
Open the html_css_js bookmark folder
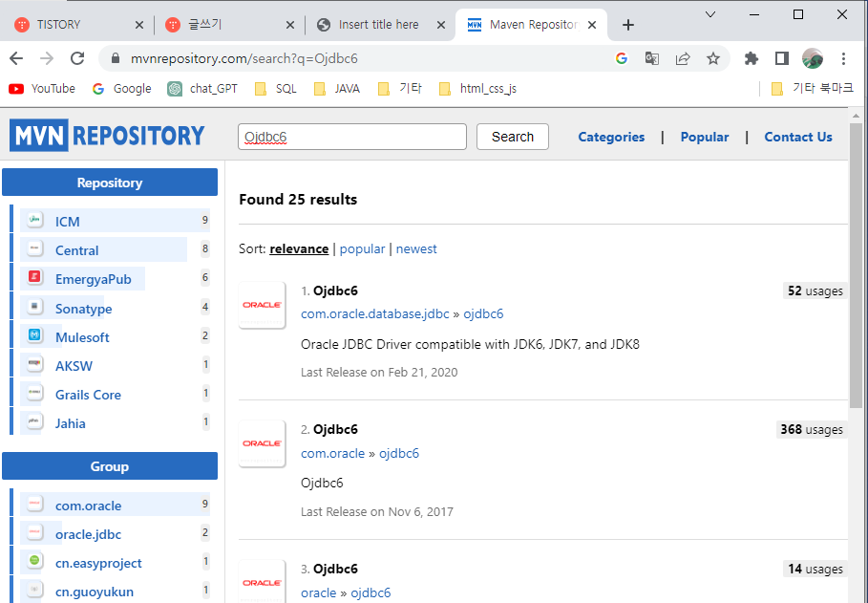coord(477,89)
